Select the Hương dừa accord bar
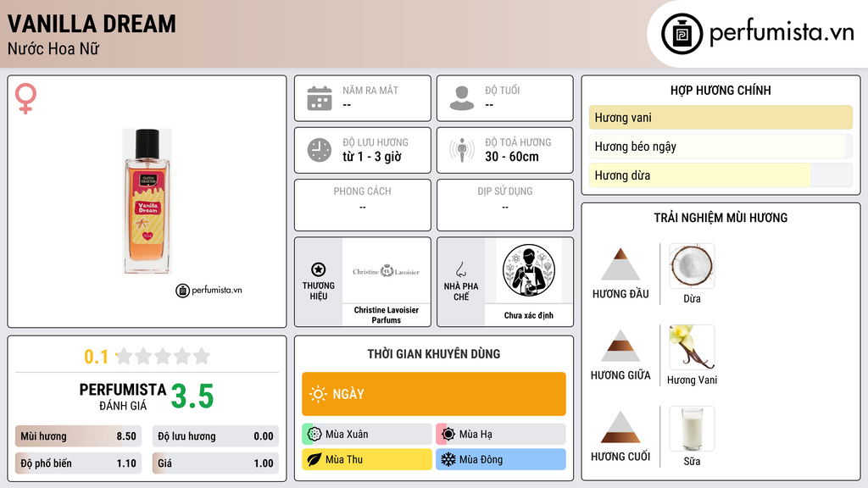The image size is (868, 488). [x=721, y=175]
